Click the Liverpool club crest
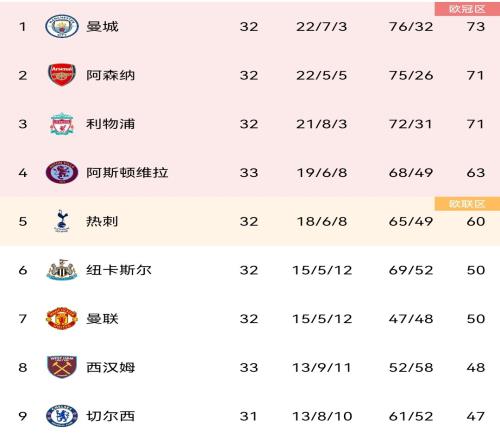500x440 pixels. pos(62,124)
